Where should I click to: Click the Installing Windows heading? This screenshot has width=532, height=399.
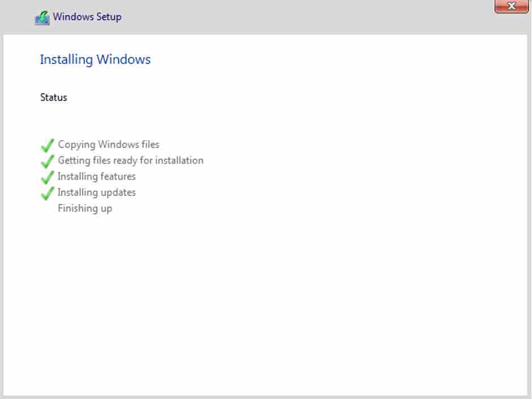95,59
